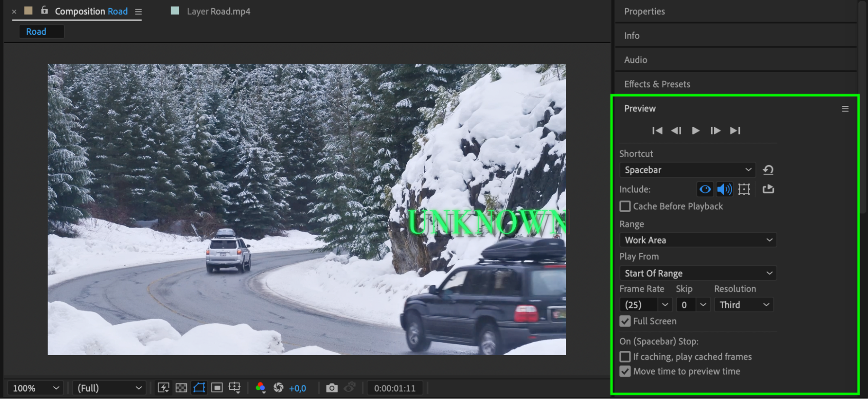Open the Spacebar shortcut dropdown
The width and height of the screenshot is (868, 399).
[x=687, y=170]
